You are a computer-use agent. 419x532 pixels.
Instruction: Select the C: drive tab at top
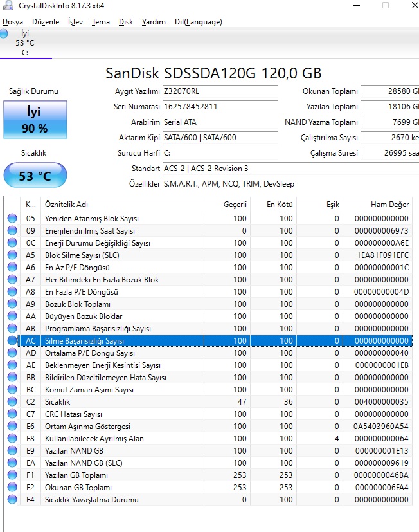(x=26, y=43)
